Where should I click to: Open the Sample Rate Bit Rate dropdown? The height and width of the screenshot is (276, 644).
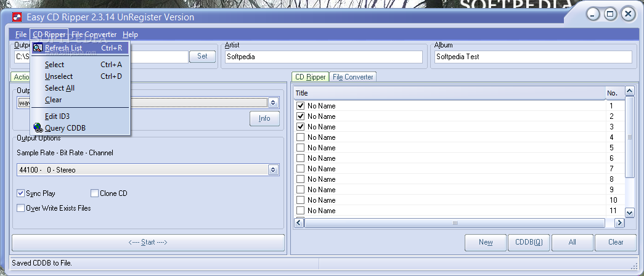click(x=273, y=169)
